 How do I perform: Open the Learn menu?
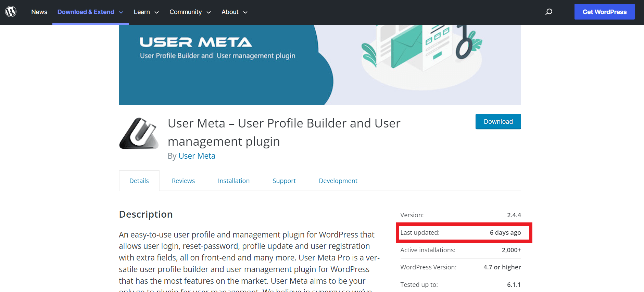click(x=142, y=12)
